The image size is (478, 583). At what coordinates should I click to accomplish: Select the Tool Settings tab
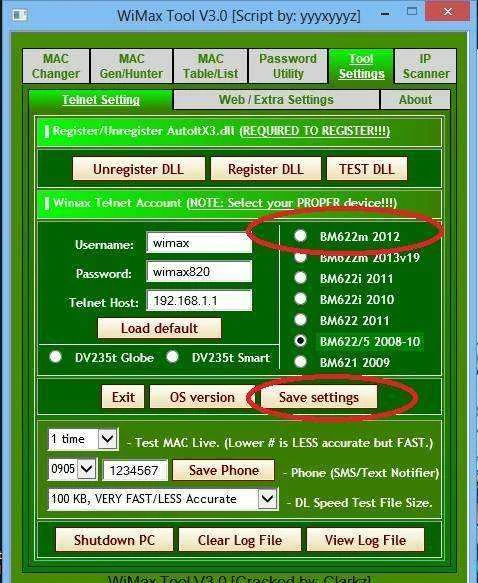(x=361, y=66)
